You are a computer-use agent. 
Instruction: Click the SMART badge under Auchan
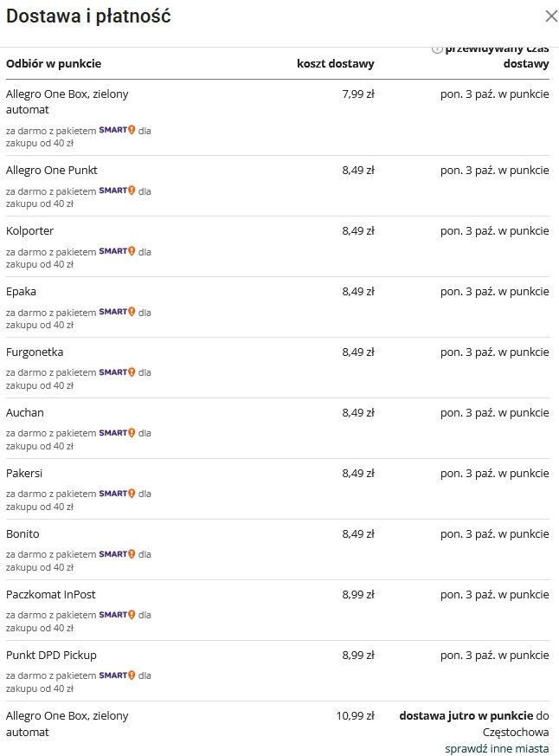[x=118, y=433]
